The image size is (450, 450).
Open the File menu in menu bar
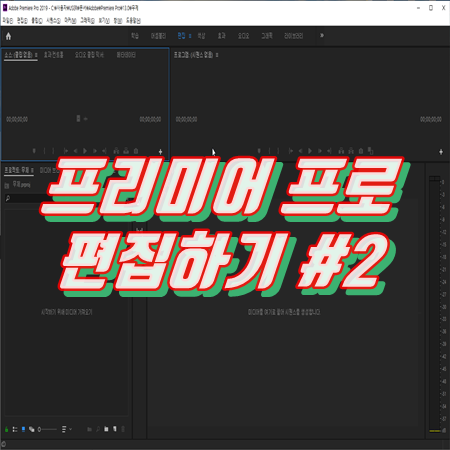tap(8, 21)
